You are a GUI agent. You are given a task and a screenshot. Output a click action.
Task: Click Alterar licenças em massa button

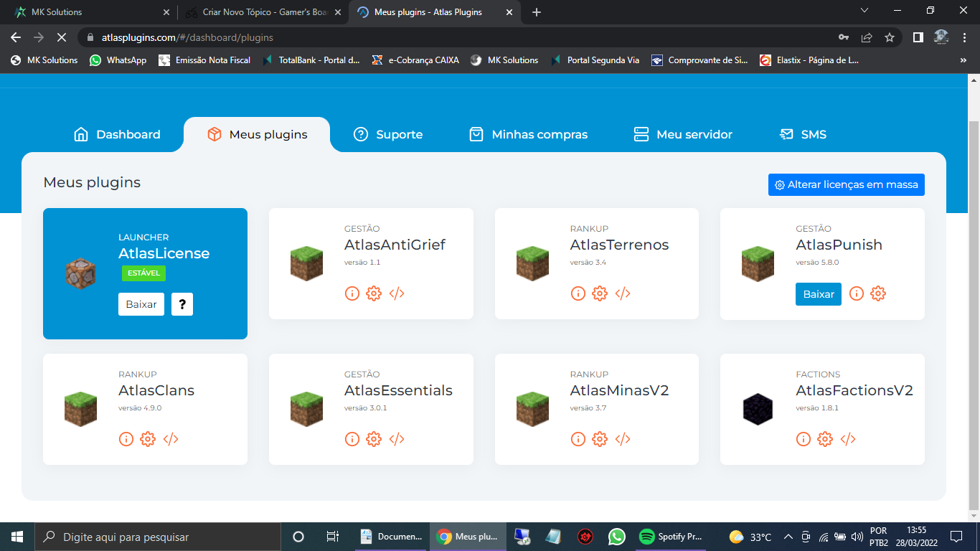[x=846, y=184]
